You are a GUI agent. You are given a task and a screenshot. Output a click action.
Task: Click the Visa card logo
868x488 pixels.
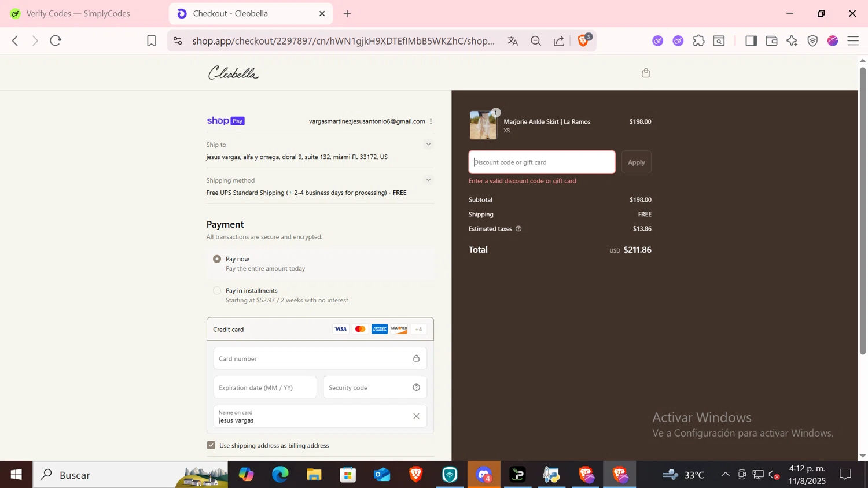(x=341, y=329)
